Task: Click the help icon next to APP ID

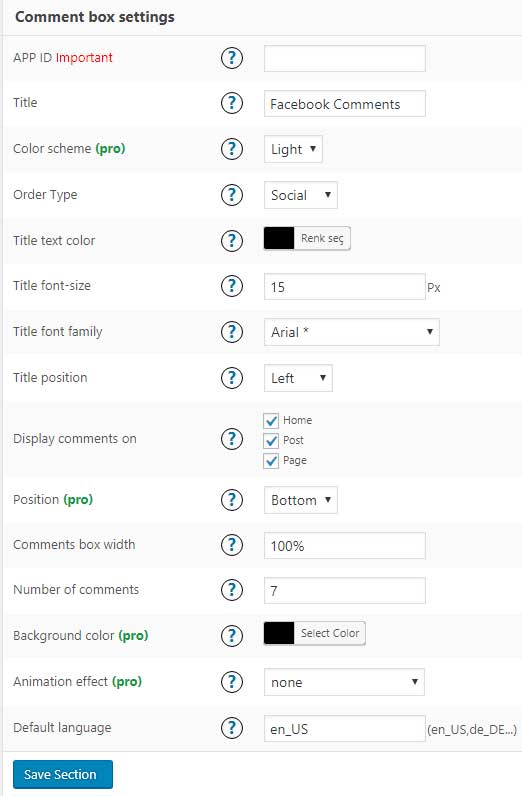Action: [232, 58]
